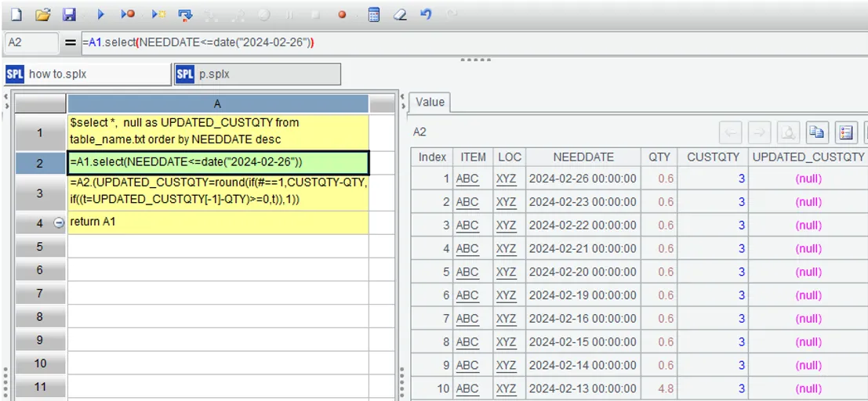Click the NEEDDATE column header
The height and width of the screenshot is (401, 868).
click(583, 157)
